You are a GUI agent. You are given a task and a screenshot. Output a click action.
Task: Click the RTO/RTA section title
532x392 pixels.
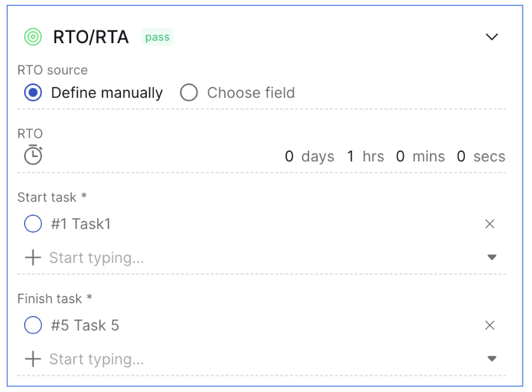coord(91,37)
